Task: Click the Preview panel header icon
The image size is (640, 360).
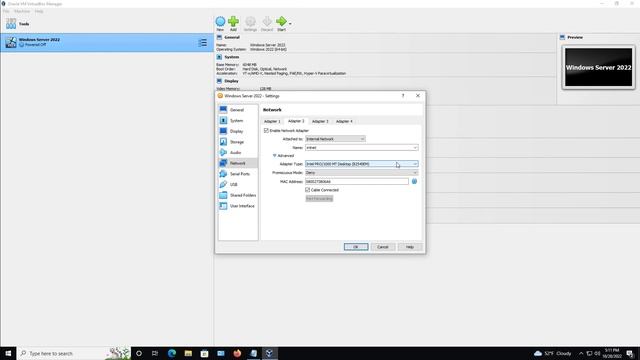Action: [x=562, y=37]
